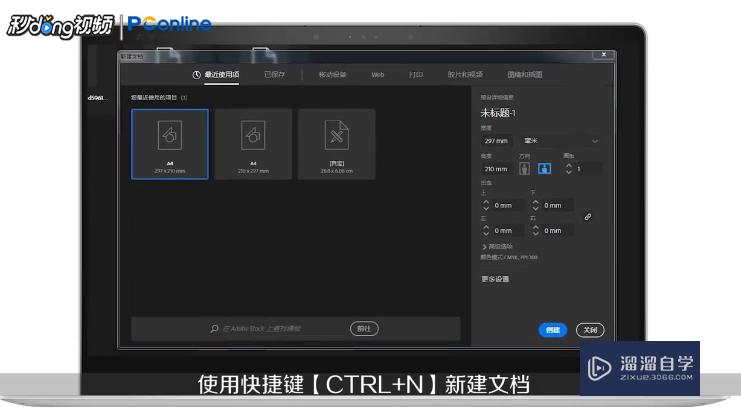Image resolution: width=741 pixels, height=407 pixels.
Task: Click the bottom bleed stepper arrows
Action: coord(535,205)
